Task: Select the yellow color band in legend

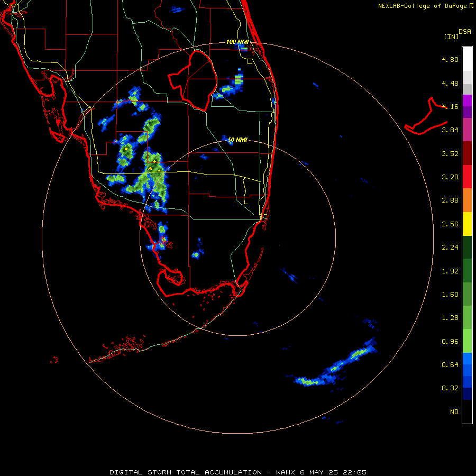Action: [x=467, y=224]
